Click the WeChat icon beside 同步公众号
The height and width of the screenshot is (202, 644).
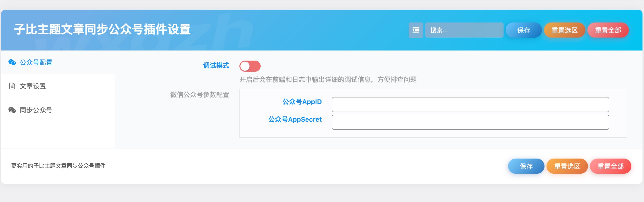pos(12,110)
